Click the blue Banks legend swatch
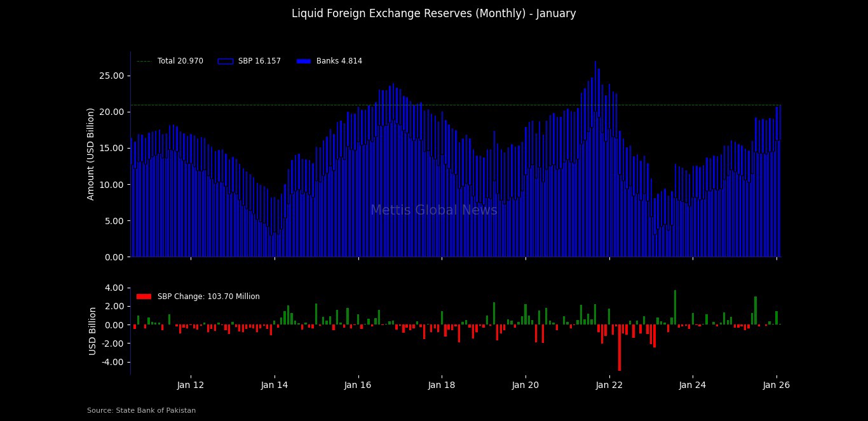868x421 pixels. coord(303,62)
